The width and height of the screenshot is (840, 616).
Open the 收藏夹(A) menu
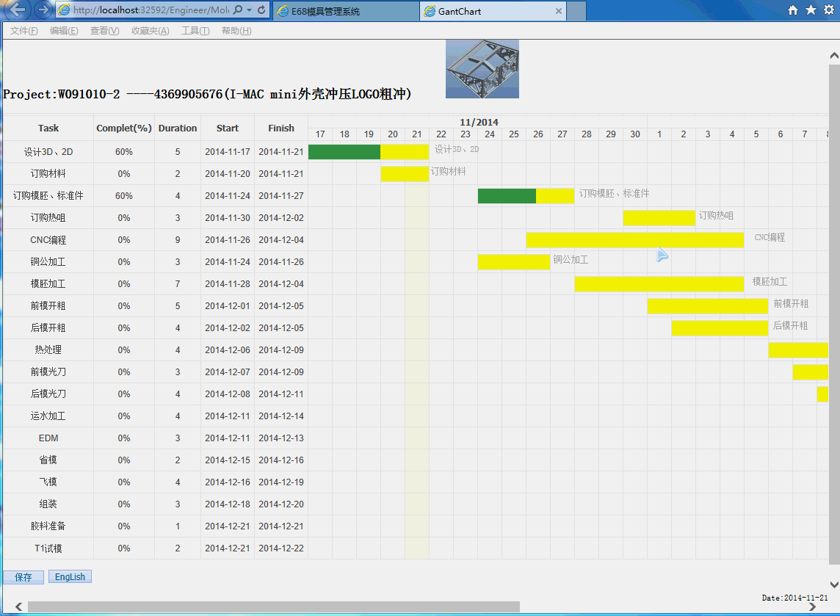pyautogui.click(x=150, y=31)
